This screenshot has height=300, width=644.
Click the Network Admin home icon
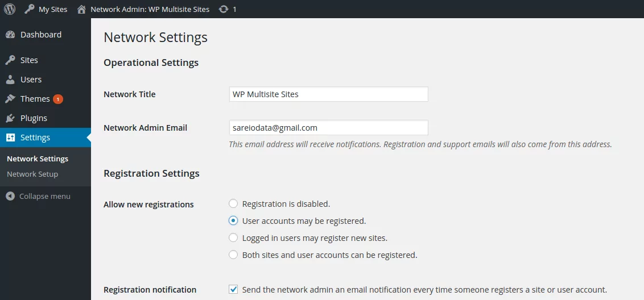tap(82, 9)
